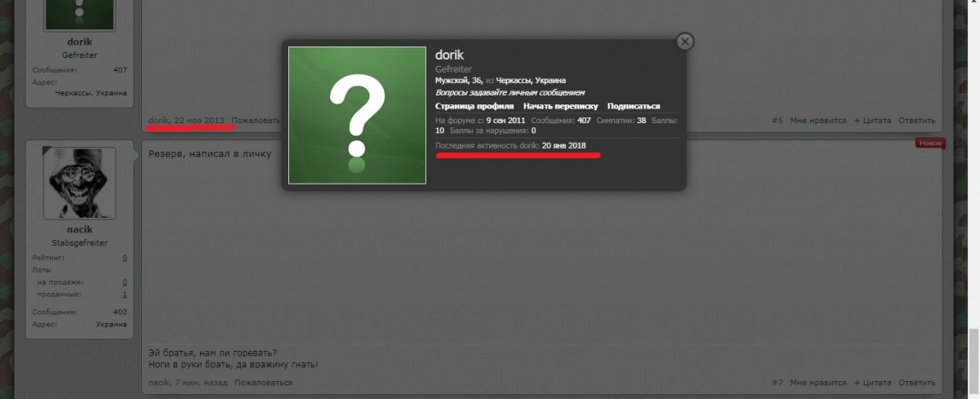
Task: Click 'Ответить' on post #6
Action: (x=917, y=121)
